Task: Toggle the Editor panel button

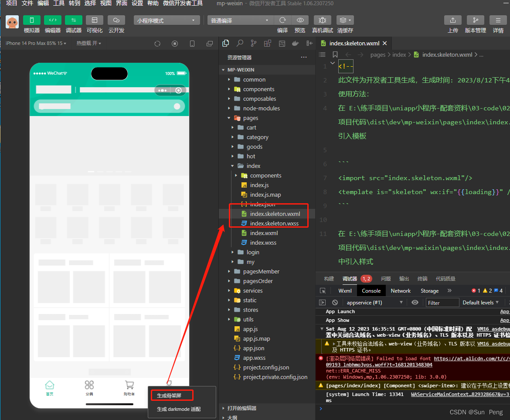Action: pyautogui.click(x=53, y=20)
